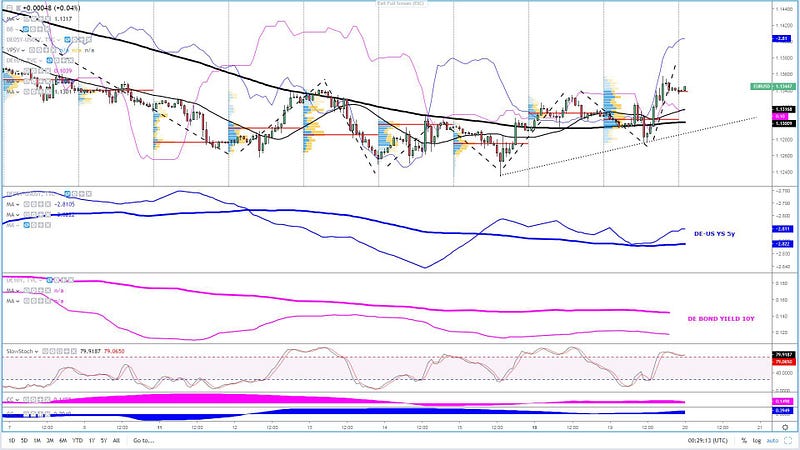Show the hidden DE10Y, TVC overlay in main pane
The height and width of the screenshot is (450, 800).
(49, 60)
